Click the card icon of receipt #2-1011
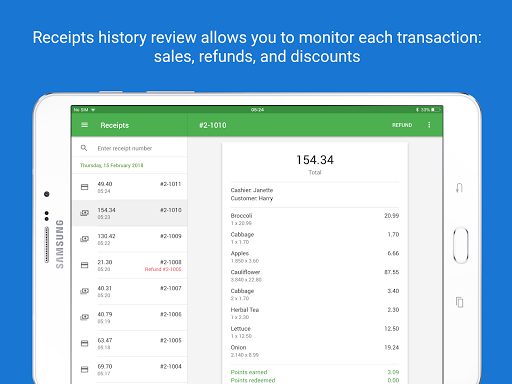 85,187
